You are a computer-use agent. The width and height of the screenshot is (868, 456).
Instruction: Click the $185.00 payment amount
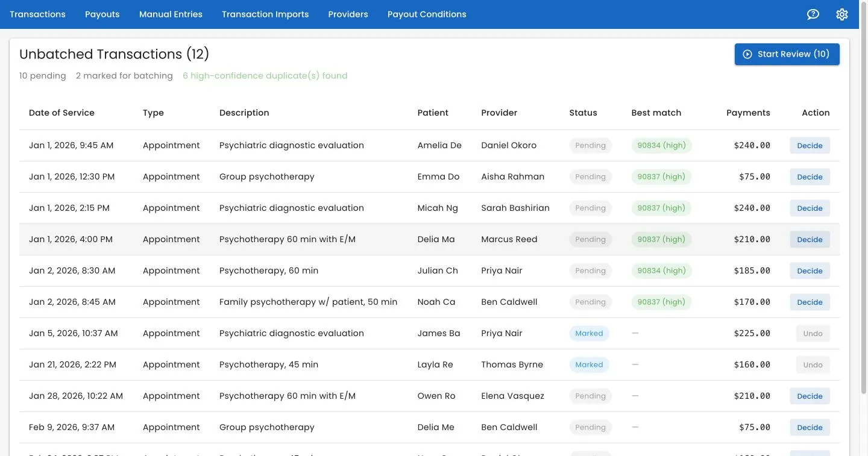point(752,270)
